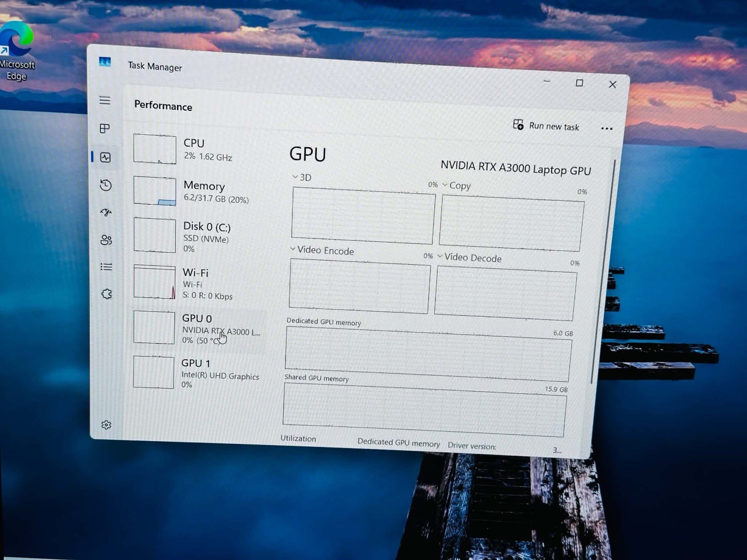
Task: Click the Dedicated GPU memory graph
Action: 428,354
